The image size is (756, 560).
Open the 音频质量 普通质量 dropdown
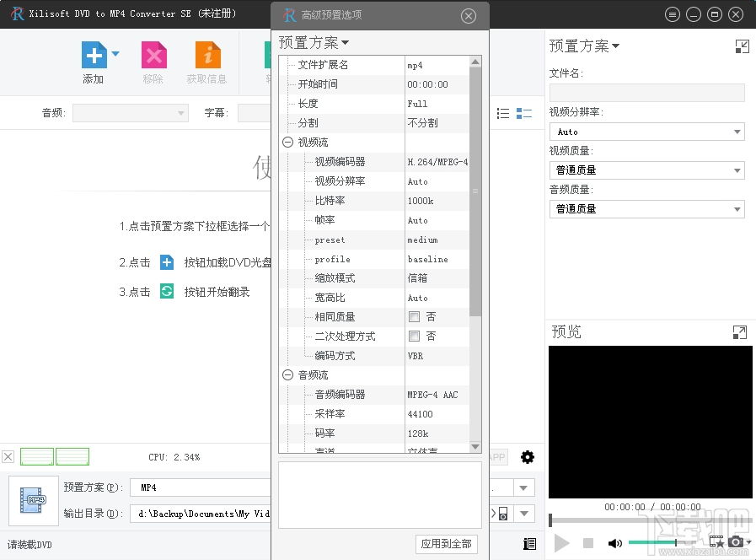(x=647, y=209)
